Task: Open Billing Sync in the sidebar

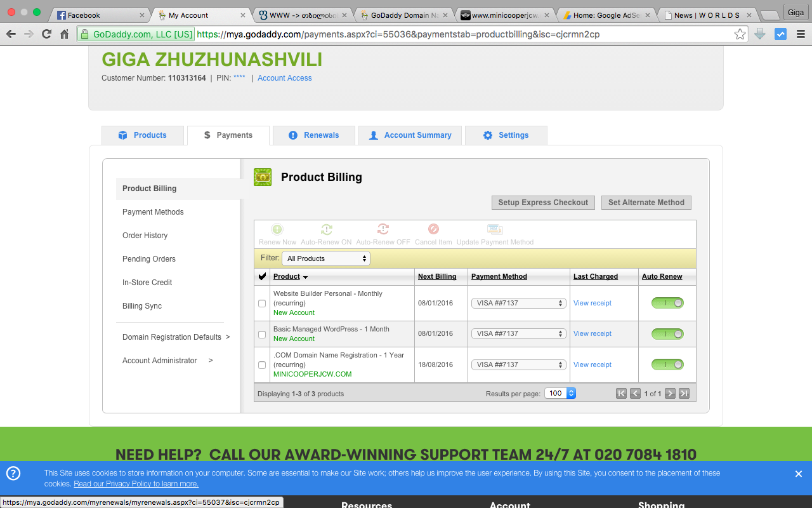Action: click(x=142, y=306)
